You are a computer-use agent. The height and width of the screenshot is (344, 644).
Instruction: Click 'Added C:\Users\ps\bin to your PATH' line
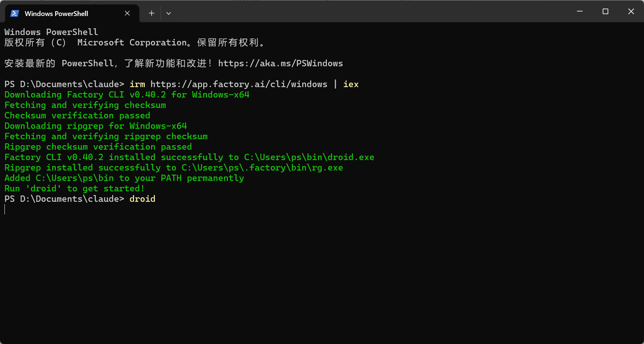[124, 178]
